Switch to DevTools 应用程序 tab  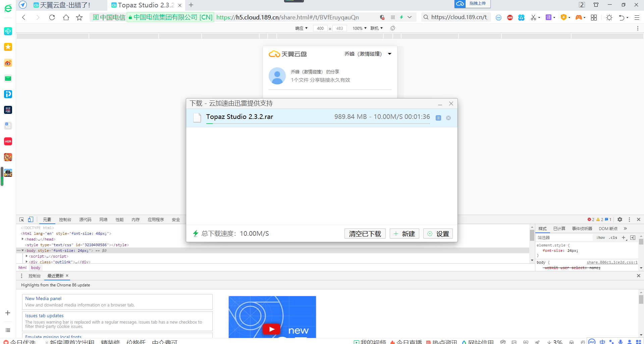click(156, 220)
